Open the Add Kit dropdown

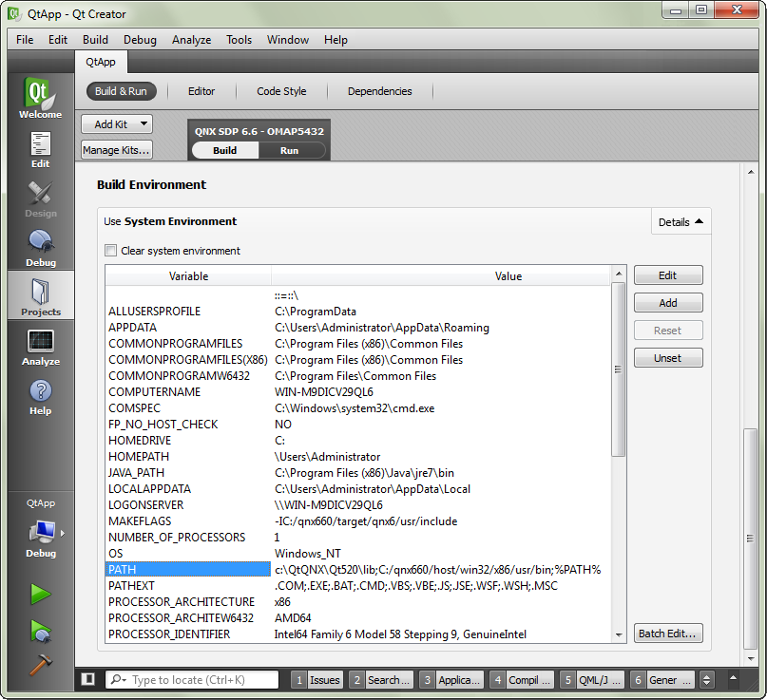point(116,124)
